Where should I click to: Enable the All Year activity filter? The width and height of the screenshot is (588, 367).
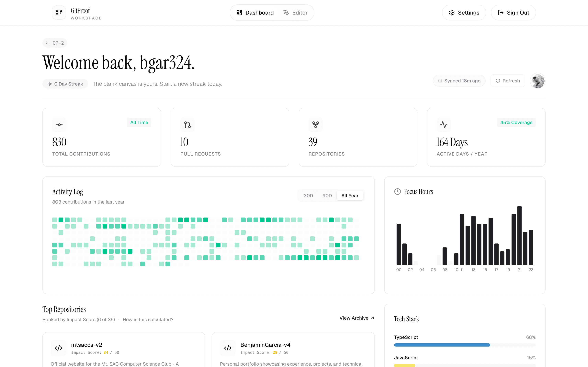tap(350, 195)
